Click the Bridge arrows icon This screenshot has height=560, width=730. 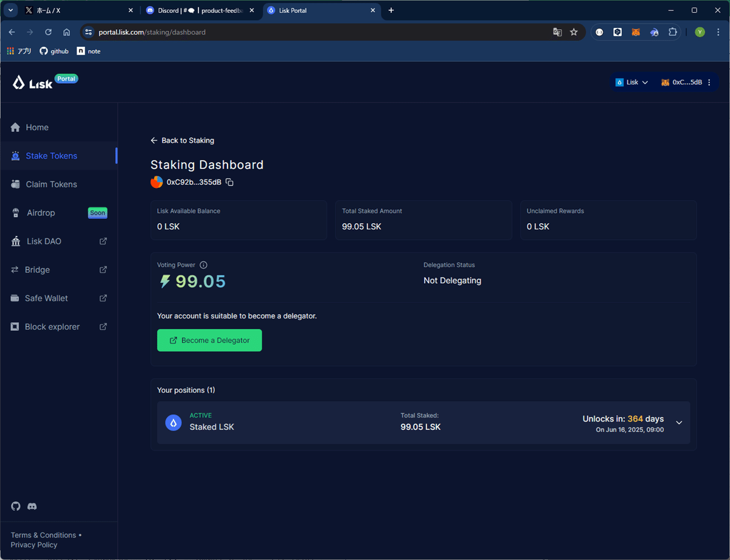(15, 269)
